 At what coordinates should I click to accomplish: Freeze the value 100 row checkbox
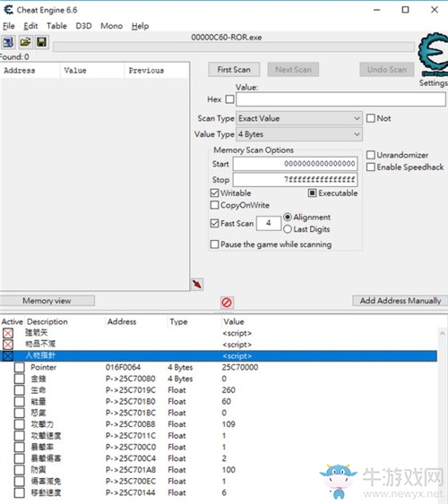click(x=20, y=470)
